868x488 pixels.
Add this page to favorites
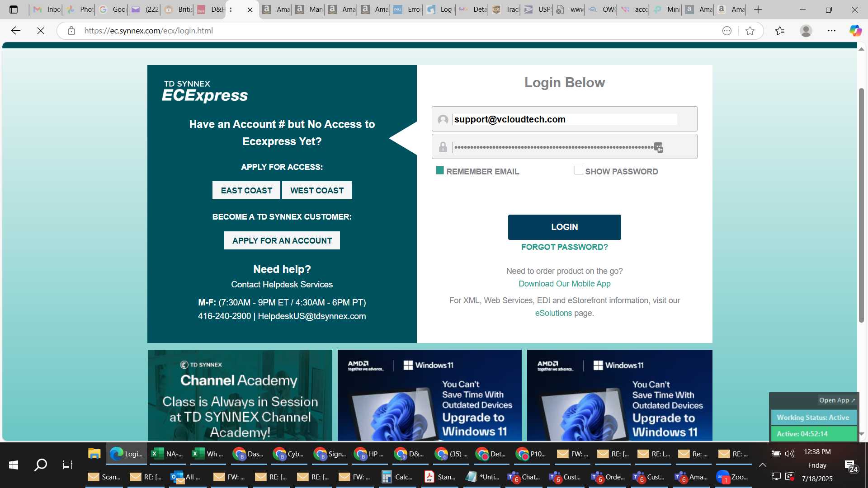[x=750, y=31]
